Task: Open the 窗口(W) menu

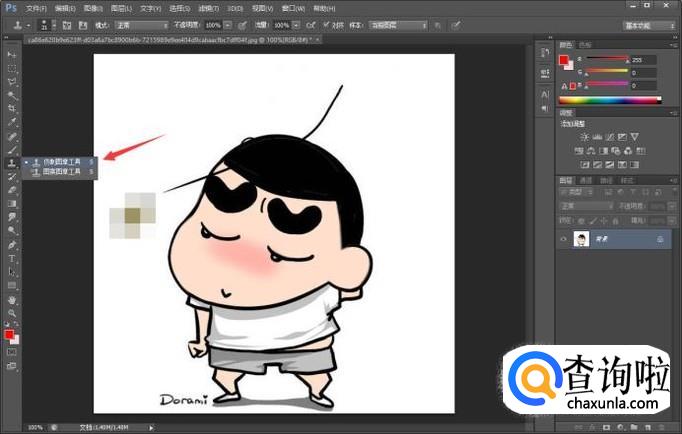Action: coord(293,8)
